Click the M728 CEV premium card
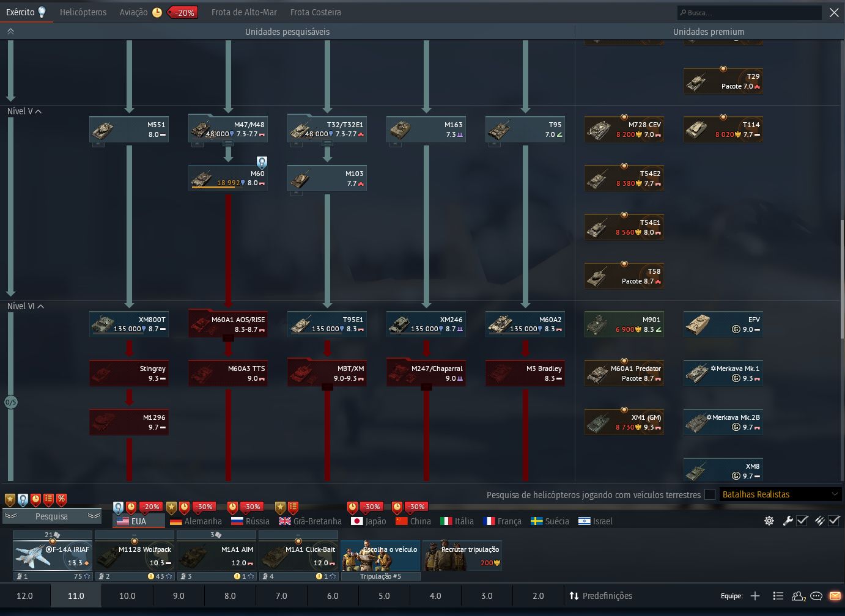Screen dimensions: 845x616 tap(624, 130)
